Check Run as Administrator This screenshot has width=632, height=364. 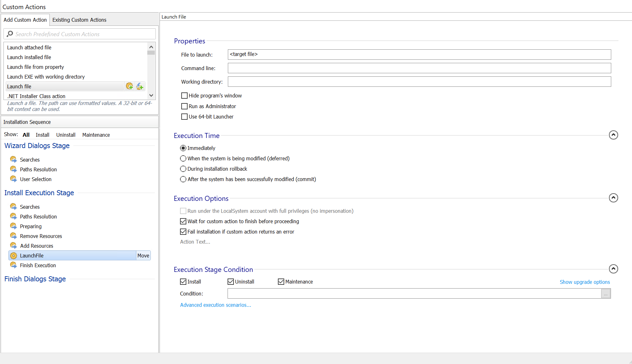(x=184, y=106)
